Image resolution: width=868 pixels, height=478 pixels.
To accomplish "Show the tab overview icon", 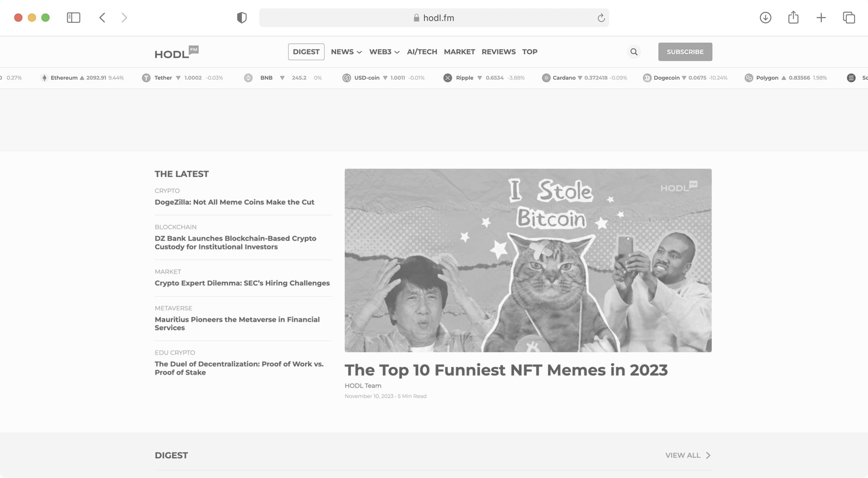I will pyautogui.click(x=849, y=18).
